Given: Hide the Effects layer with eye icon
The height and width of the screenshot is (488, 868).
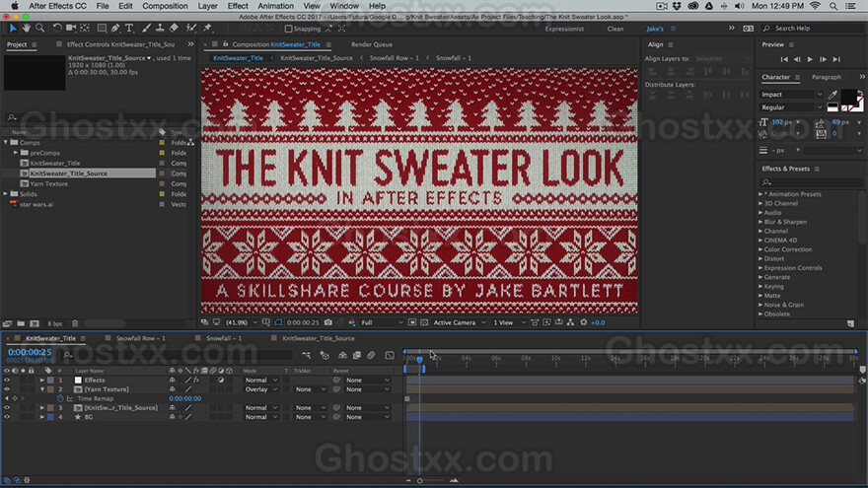Looking at the screenshot, I should click(7, 381).
